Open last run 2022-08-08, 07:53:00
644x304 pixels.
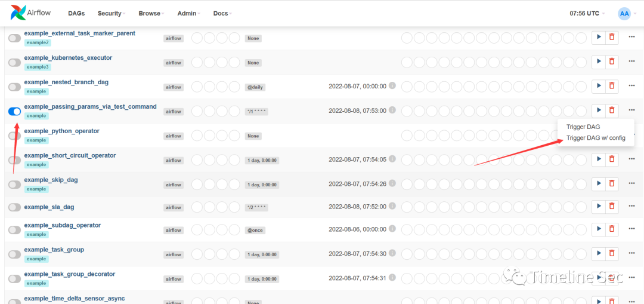point(357,110)
